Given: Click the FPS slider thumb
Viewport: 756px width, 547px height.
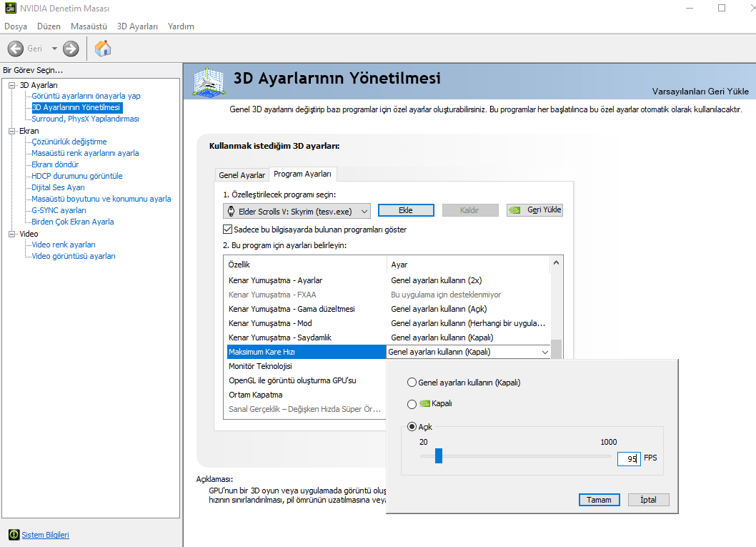Looking at the screenshot, I should (x=439, y=455).
